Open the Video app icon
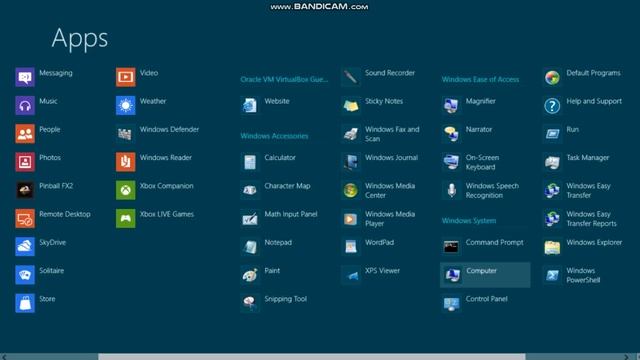The height and width of the screenshot is (360, 640). [x=126, y=77]
